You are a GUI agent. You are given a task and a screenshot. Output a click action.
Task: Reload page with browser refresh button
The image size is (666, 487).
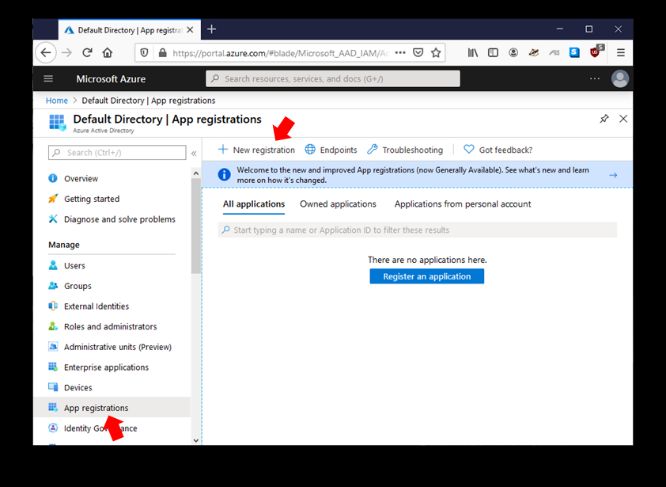87,53
